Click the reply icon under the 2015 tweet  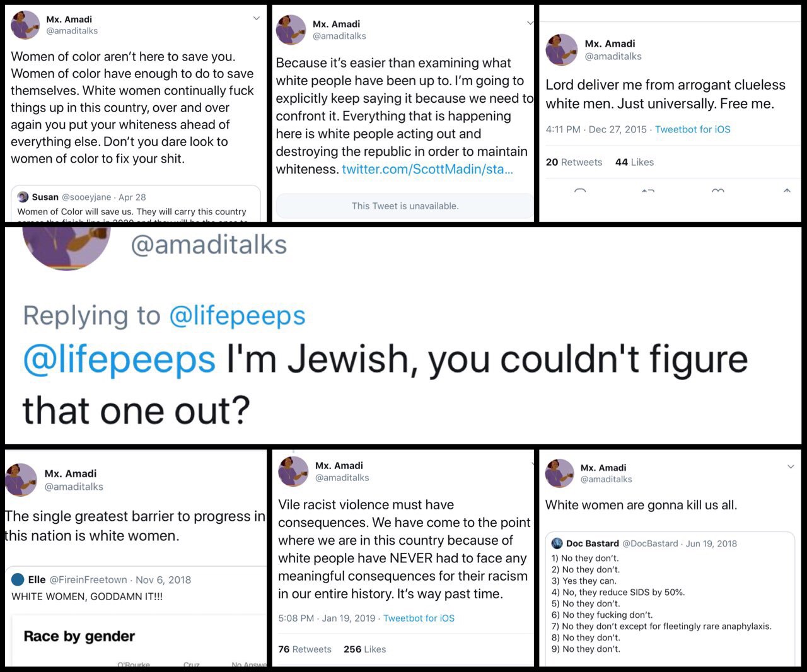coord(581,190)
